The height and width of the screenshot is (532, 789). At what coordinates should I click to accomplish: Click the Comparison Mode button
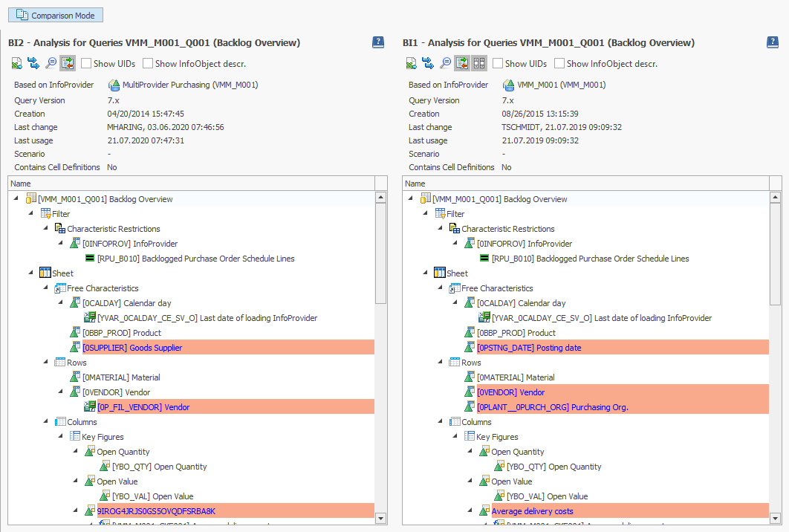(x=55, y=14)
